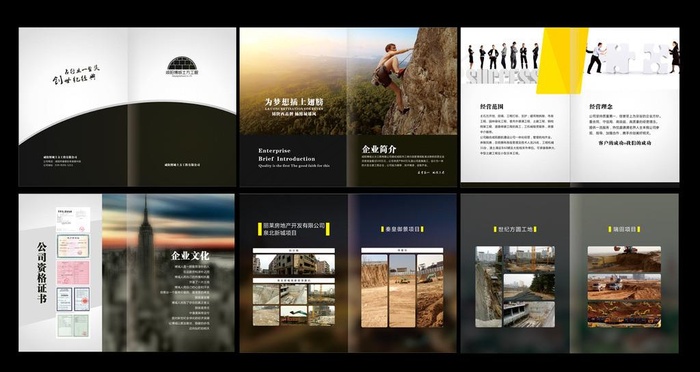Image resolution: width=700 pixels, height=372 pixels.
Task: Open the pink certificate thumbnail
Action: [73, 272]
